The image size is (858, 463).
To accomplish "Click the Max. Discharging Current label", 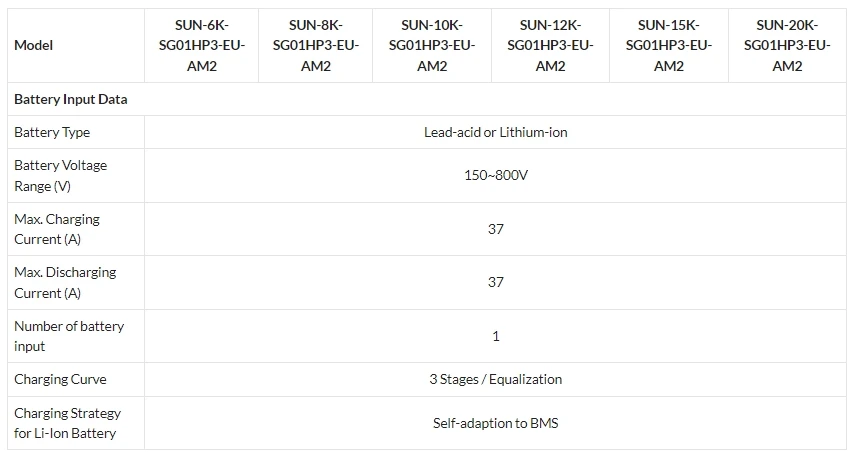I will (x=65, y=282).
